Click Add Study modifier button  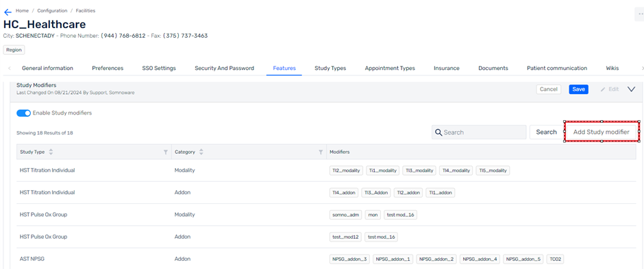(602, 132)
